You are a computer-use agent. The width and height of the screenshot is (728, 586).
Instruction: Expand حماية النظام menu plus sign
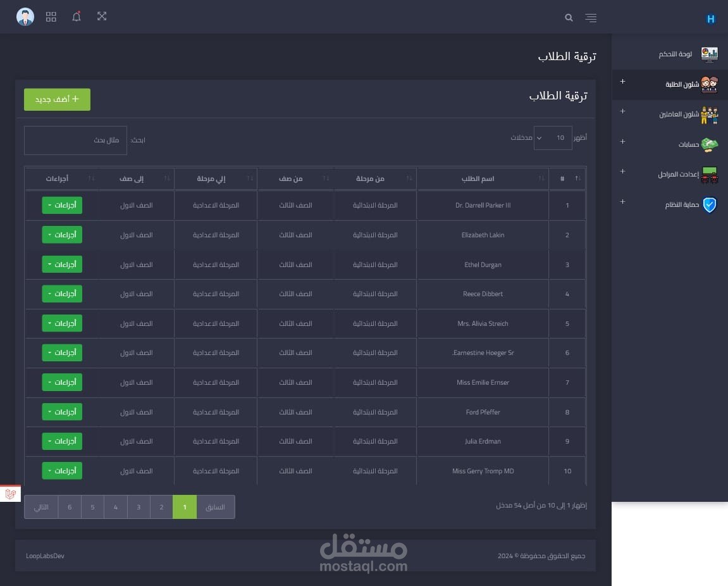[x=622, y=201]
